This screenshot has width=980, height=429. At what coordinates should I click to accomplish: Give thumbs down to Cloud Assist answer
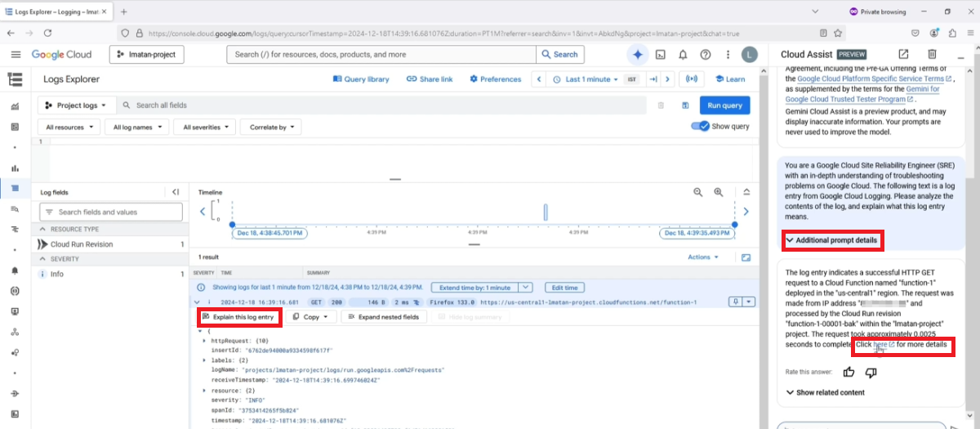871,372
